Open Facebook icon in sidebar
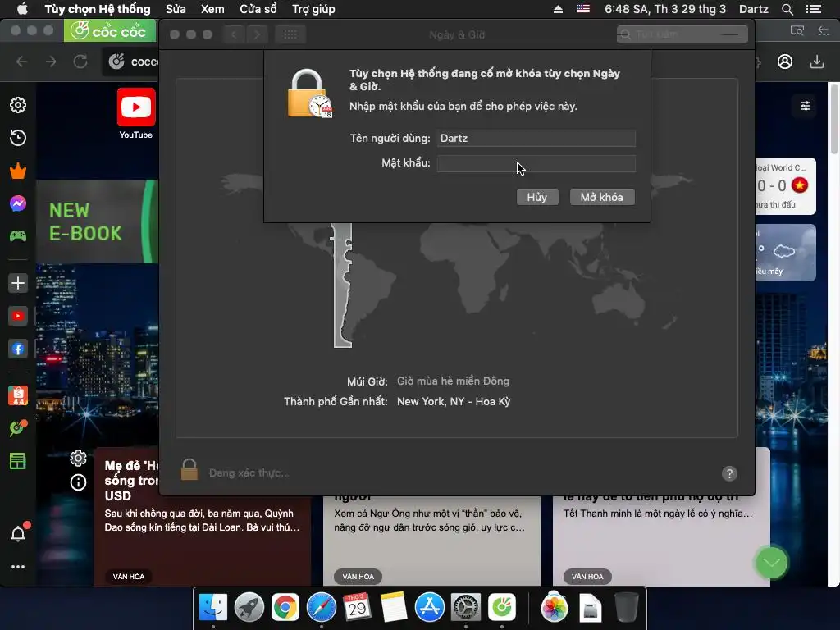Screen dimensions: 840x630 tap(18, 349)
